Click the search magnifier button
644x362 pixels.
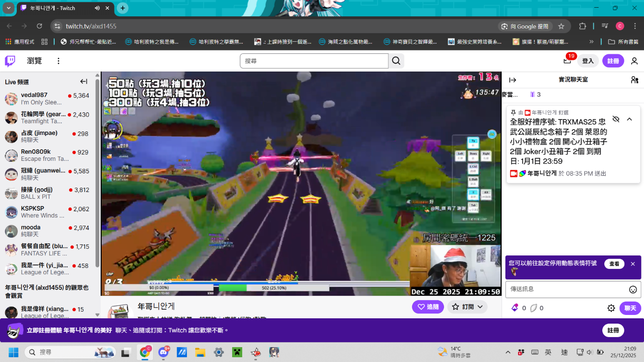[x=396, y=61]
